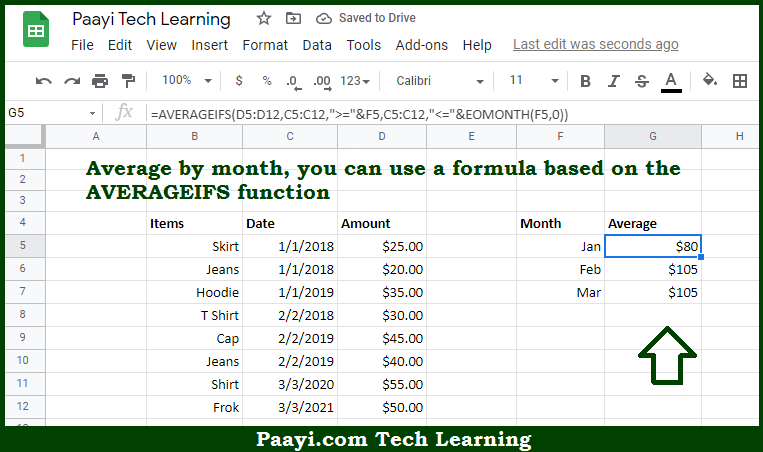Select the Amount header cell
This screenshot has width=763, height=452.
click(x=382, y=223)
